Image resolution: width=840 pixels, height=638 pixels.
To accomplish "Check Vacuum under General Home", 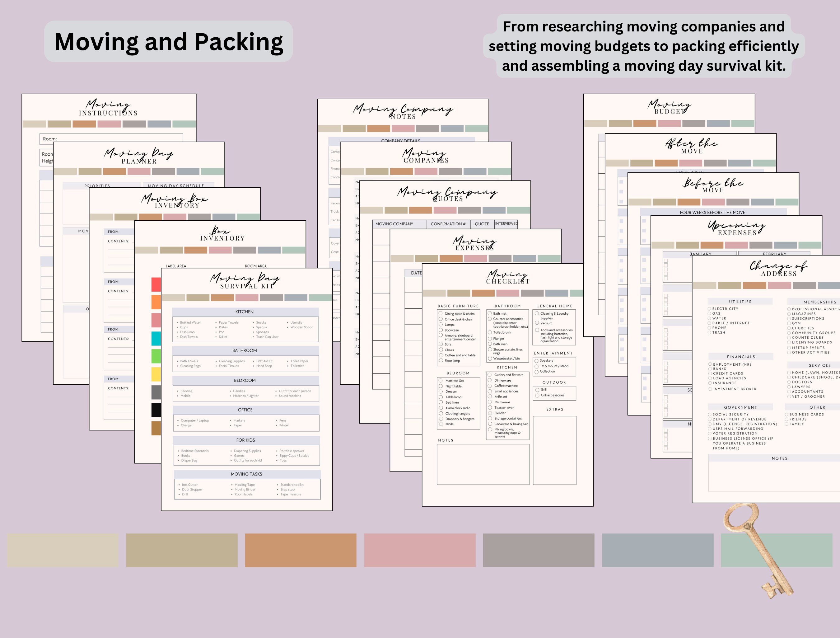I will 537,323.
